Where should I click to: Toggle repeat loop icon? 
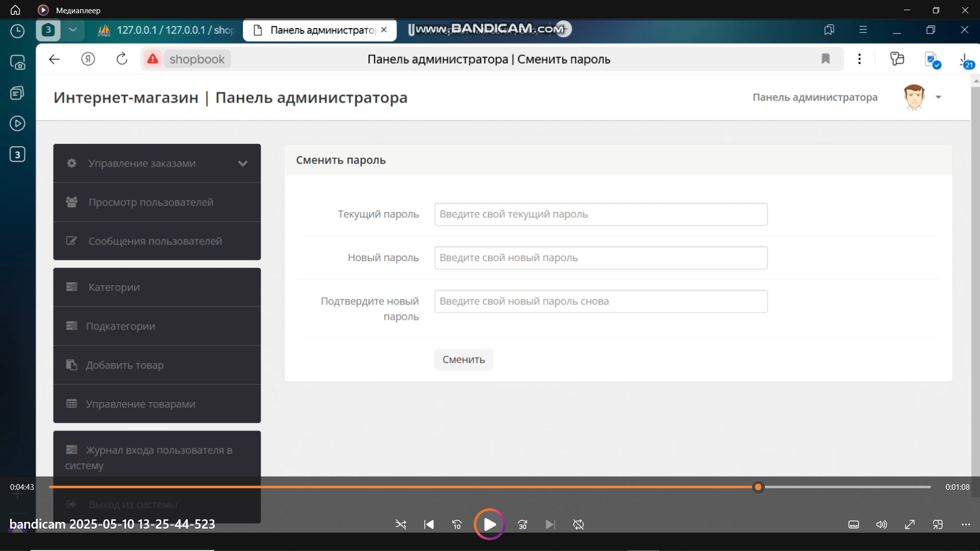click(578, 524)
